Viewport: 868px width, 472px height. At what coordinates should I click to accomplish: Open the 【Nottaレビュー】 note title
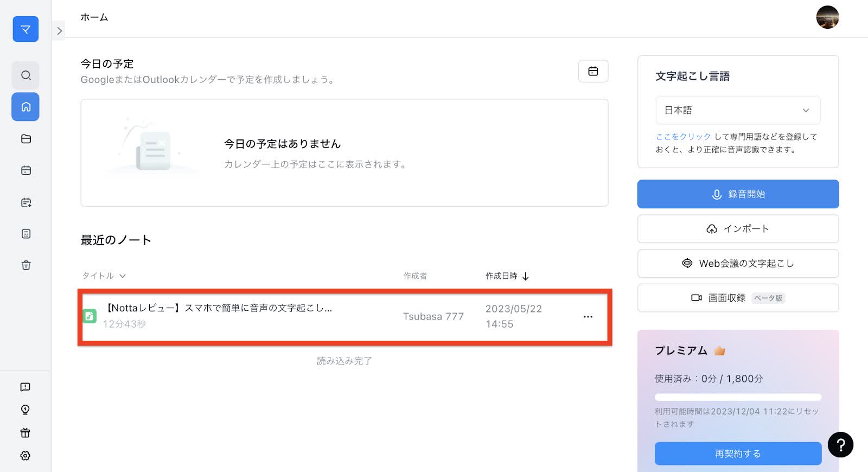(218, 308)
